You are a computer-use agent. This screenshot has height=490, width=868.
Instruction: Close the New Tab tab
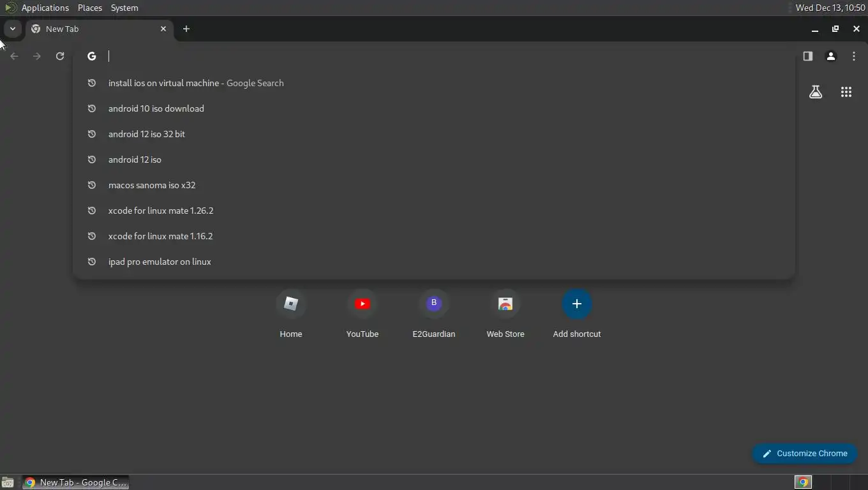163,29
